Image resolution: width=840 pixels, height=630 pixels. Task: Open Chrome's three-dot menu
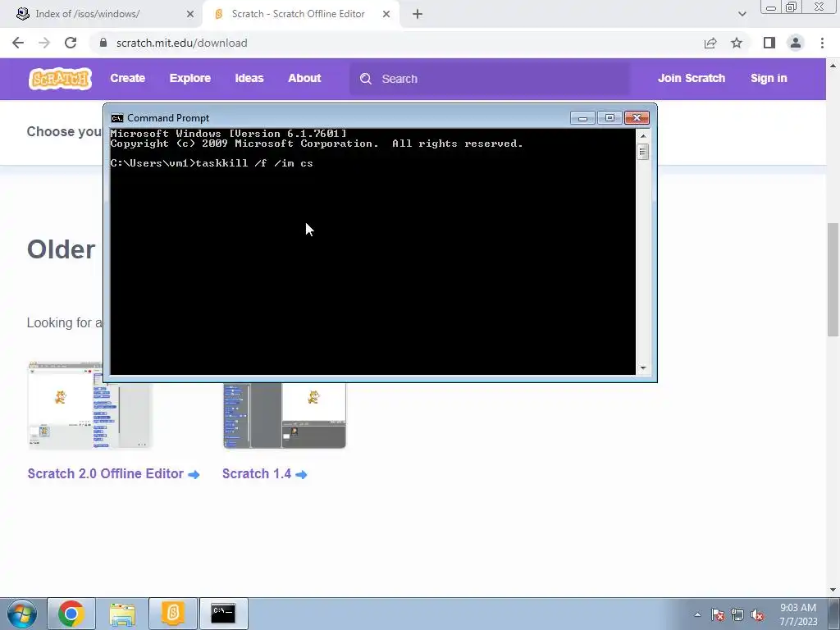point(822,43)
